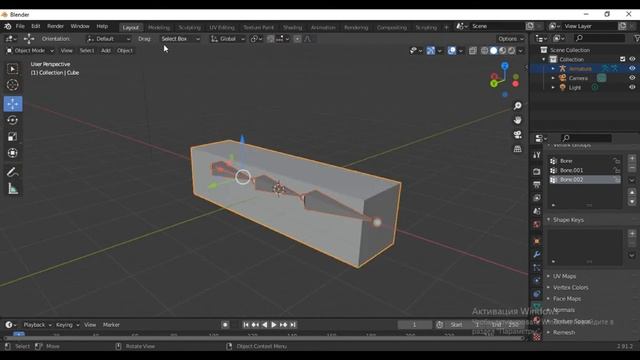Play the animation forward
The width and height of the screenshot is (640, 360).
(x=273, y=325)
